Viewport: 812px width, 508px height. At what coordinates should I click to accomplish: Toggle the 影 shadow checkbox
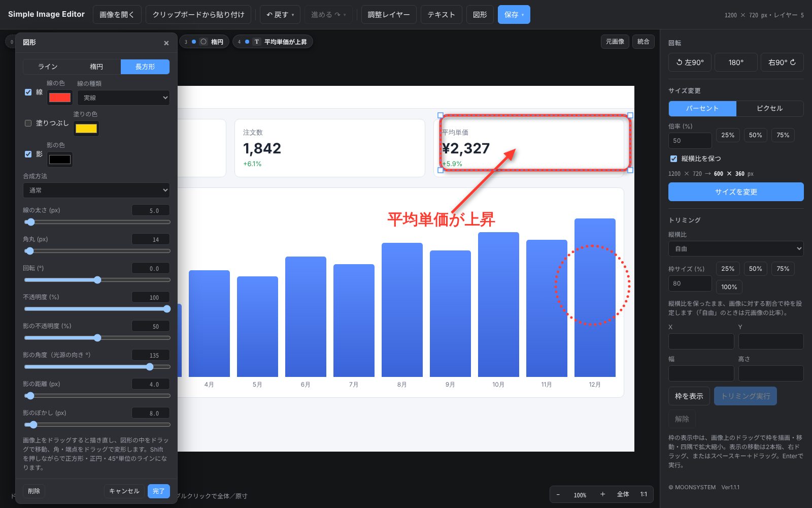coord(28,154)
